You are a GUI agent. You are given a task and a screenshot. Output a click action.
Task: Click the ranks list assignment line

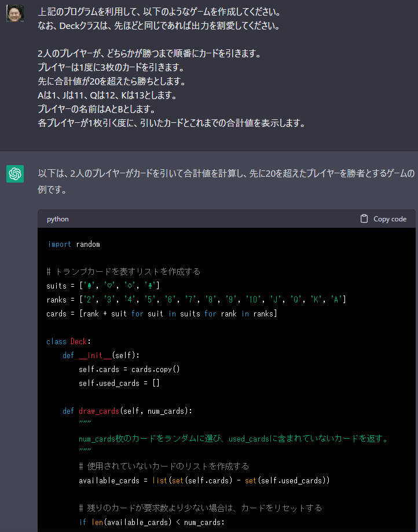(x=196, y=300)
